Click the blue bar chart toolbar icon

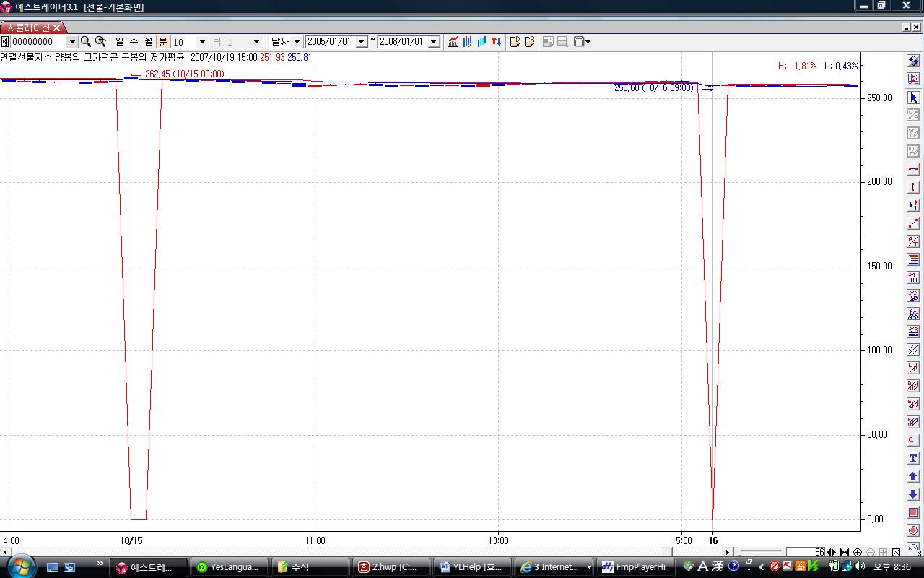(x=468, y=42)
